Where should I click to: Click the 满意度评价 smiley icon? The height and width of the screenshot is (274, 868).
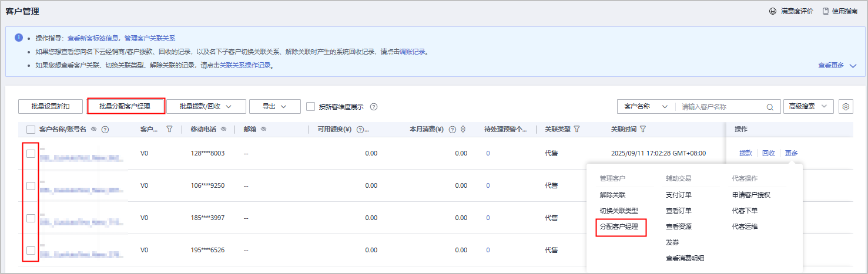point(772,11)
